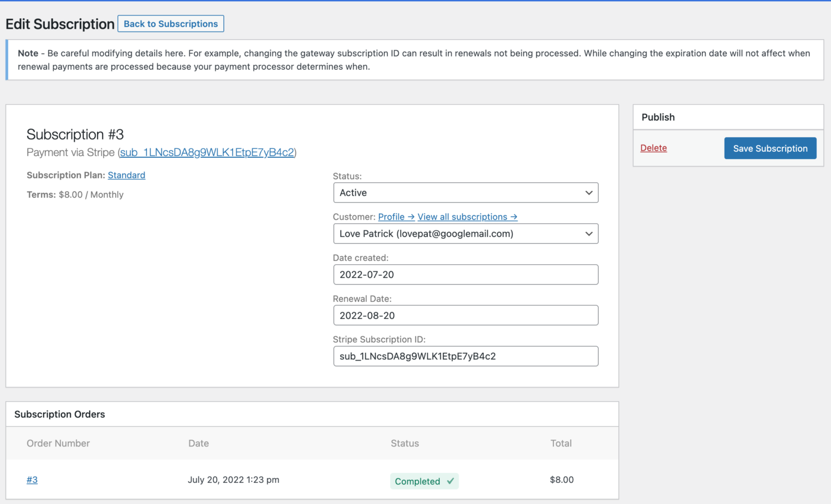Click the checkmark icon in Completed badge
The width and height of the screenshot is (831, 504).
coord(450,481)
